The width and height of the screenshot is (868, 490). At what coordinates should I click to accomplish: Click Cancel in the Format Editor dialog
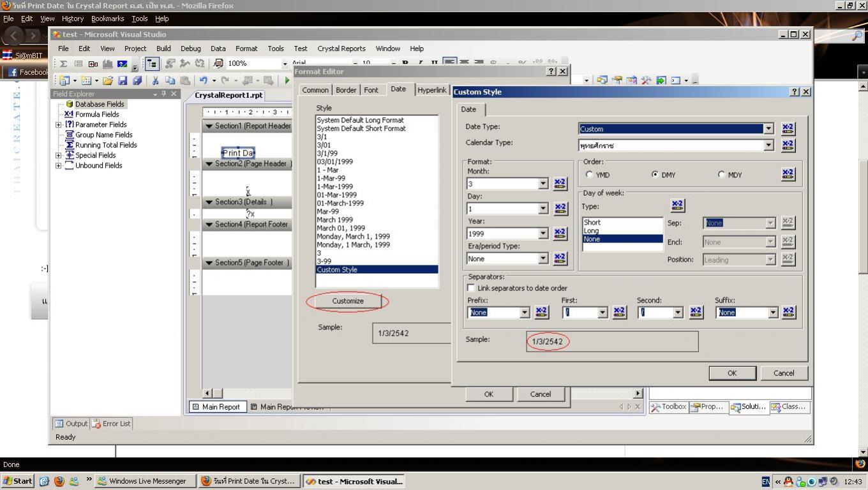(x=540, y=394)
